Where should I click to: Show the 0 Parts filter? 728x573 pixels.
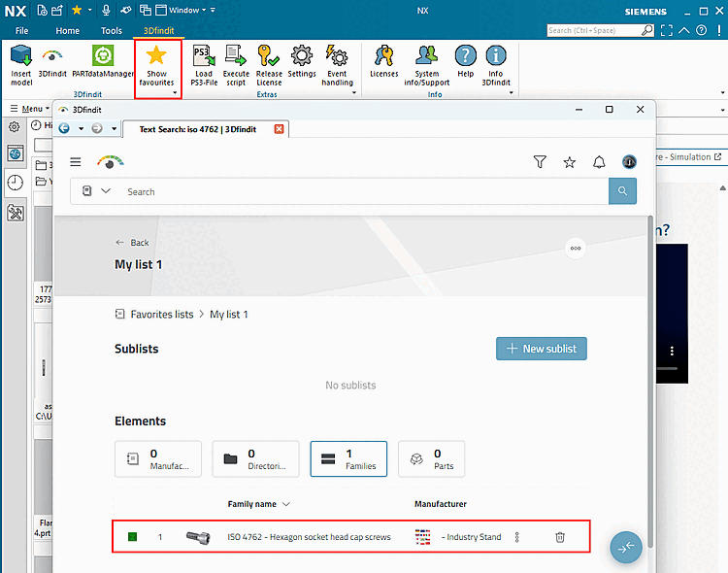(431, 459)
